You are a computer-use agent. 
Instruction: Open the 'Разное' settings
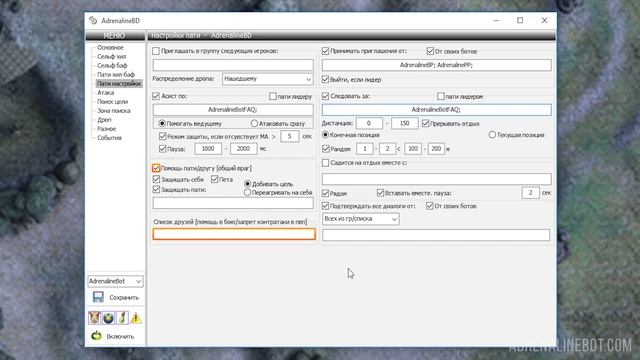pyautogui.click(x=107, y=129)
